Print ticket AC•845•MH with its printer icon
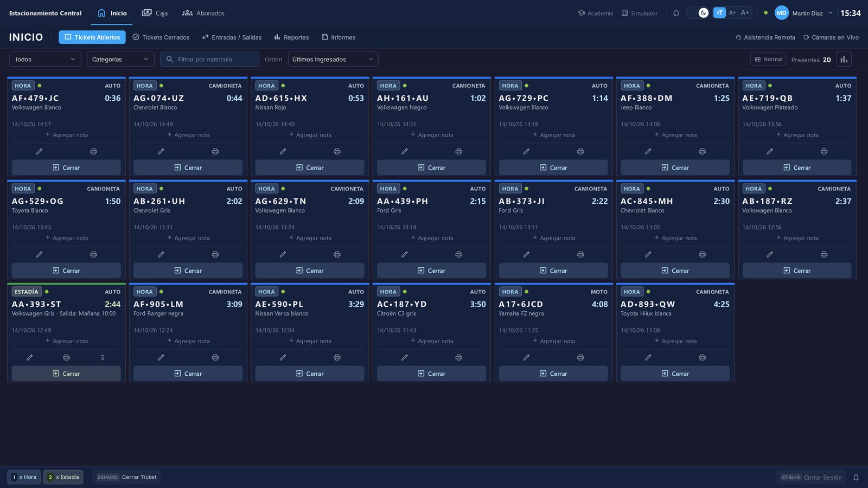The width and height of the screenshot is (868, 488). pos(703,254)
